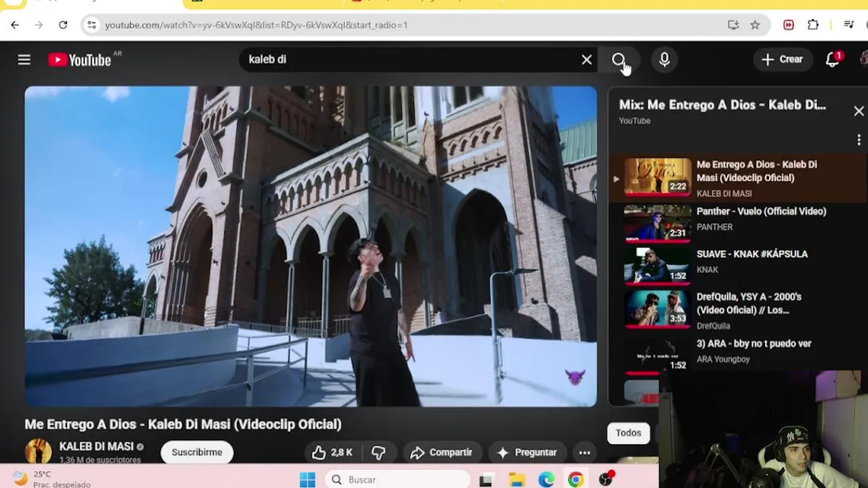This screenshot has height=488, width=868.
Task: Open File Explorer from taskbar
Action: (x=517, y=480)
